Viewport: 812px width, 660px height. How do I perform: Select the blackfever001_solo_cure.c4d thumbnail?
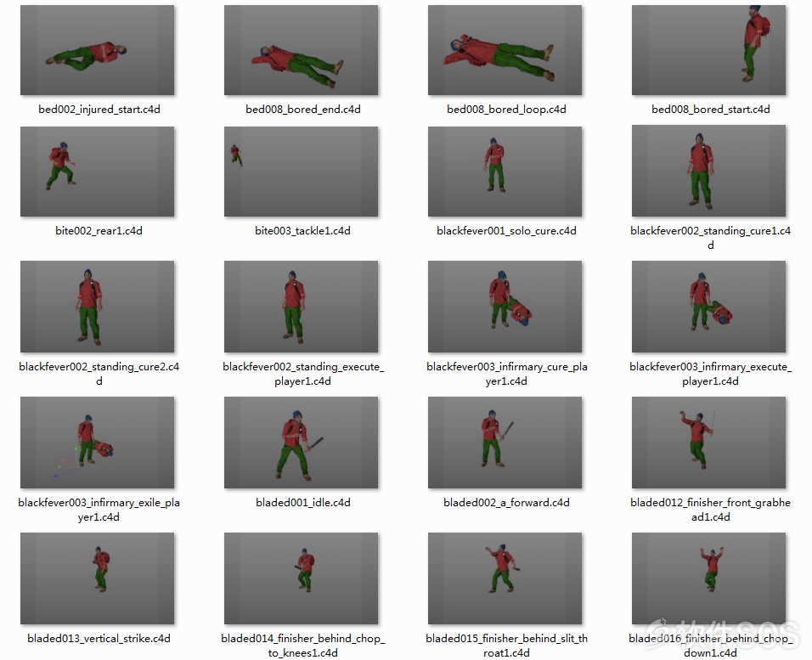(505, 172)
